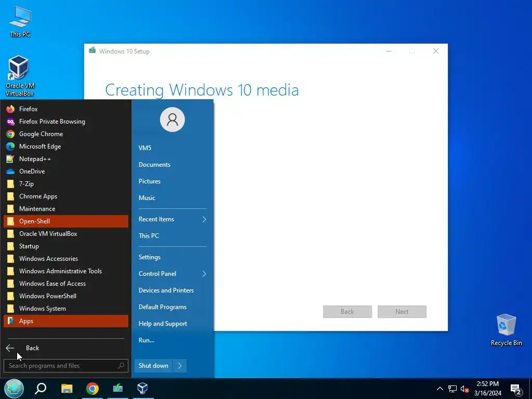Open taskbar Search magnifier
This screenshot has height=399, width=532.
[41, 389]
